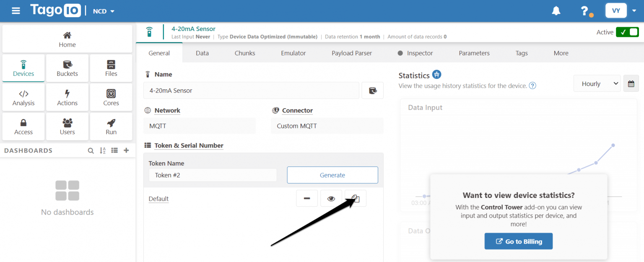Toggle the device Active switch
644x262 pixels.
[627, 32]
